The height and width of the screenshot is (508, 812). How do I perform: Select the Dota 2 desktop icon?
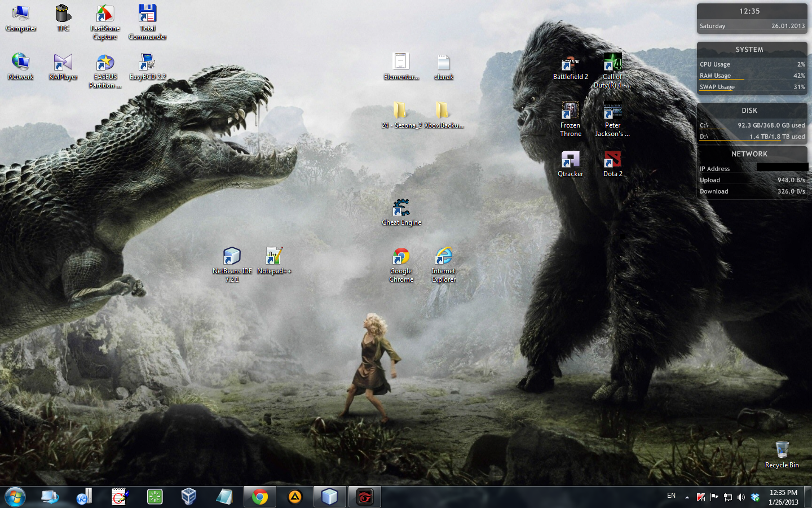[x=612, y=160]
